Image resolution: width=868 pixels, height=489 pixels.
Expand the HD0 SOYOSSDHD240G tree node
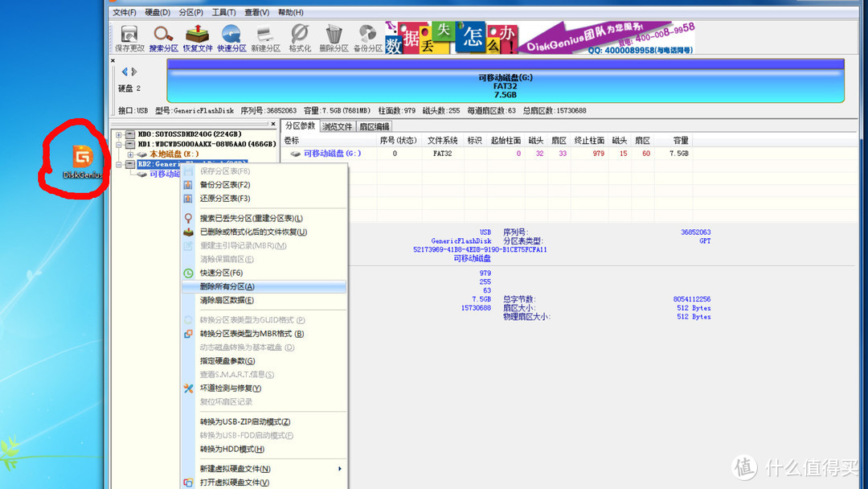point(120,134)
